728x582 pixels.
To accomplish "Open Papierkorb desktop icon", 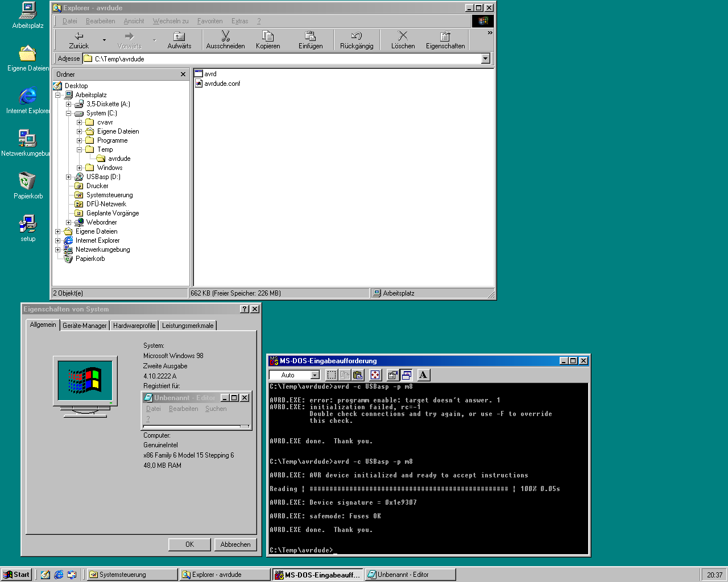I will (x=28, y=186).
